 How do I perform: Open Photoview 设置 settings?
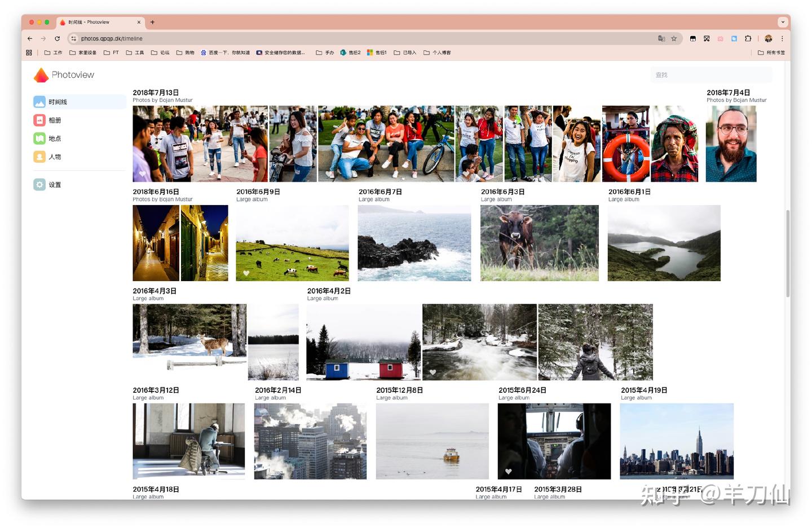tap(54, 184)
